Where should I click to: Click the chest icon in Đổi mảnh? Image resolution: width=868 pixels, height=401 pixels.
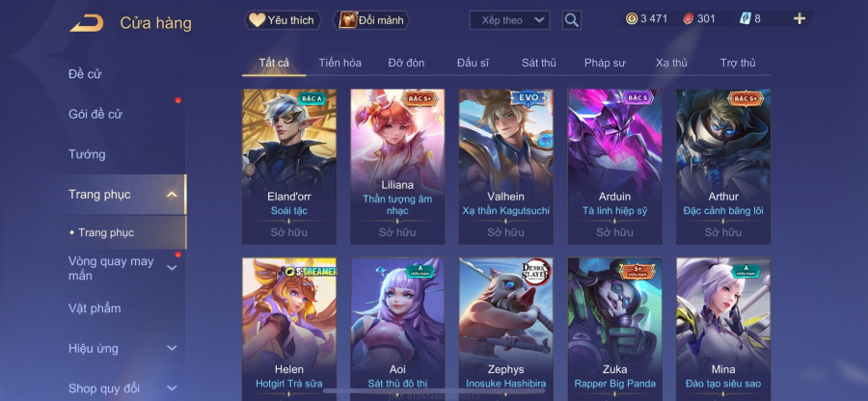[x=347, y=20]
